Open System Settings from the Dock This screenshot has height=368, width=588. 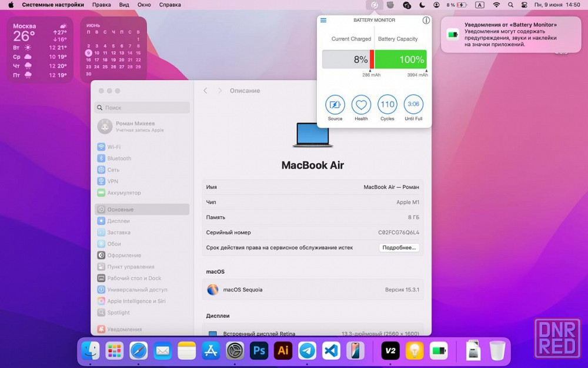click(x=235, y=351)
